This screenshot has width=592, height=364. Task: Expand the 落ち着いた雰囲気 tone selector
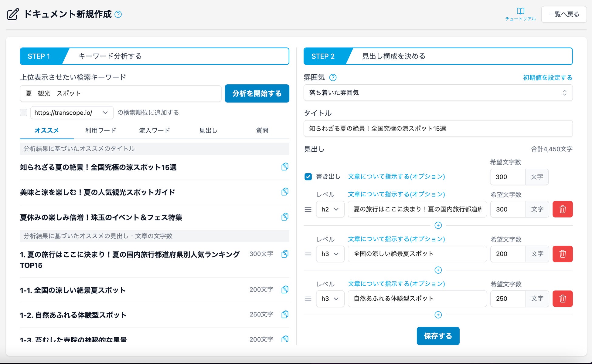click(x=438, y=93)
